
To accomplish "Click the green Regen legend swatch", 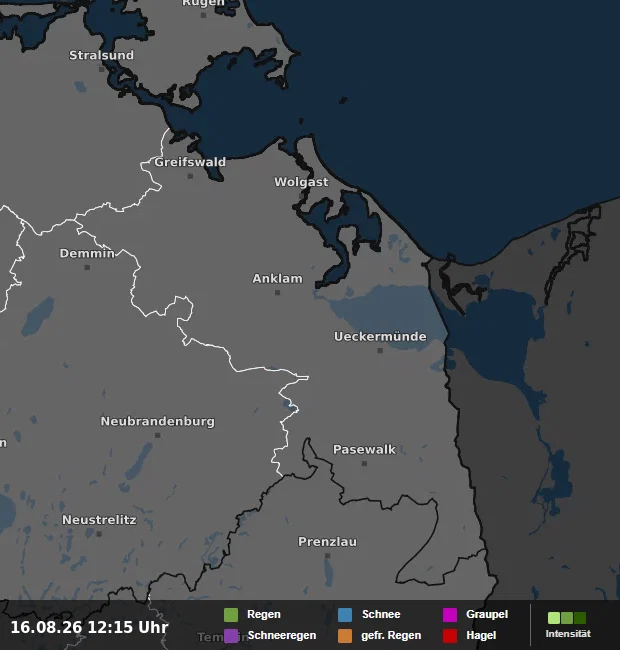I will (231, 615).
